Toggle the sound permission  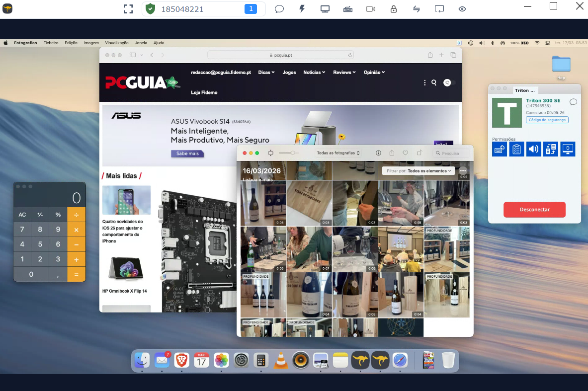[x=534, y=149]
